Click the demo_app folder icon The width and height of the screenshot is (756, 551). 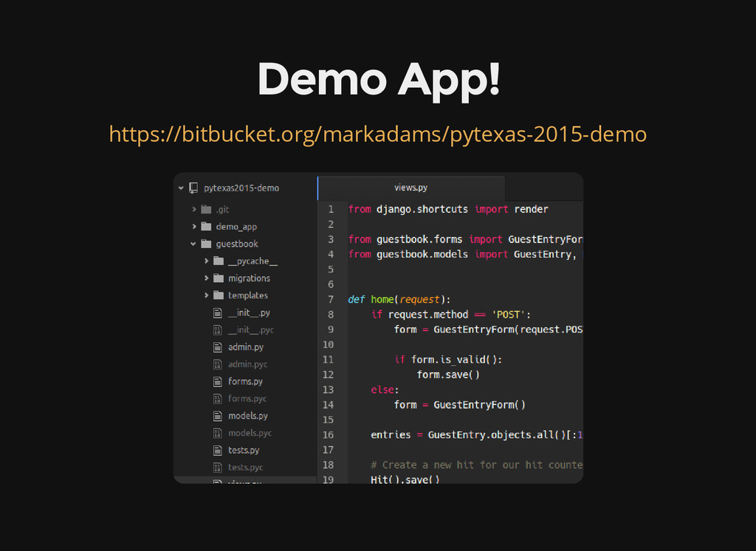pos(206,227)
